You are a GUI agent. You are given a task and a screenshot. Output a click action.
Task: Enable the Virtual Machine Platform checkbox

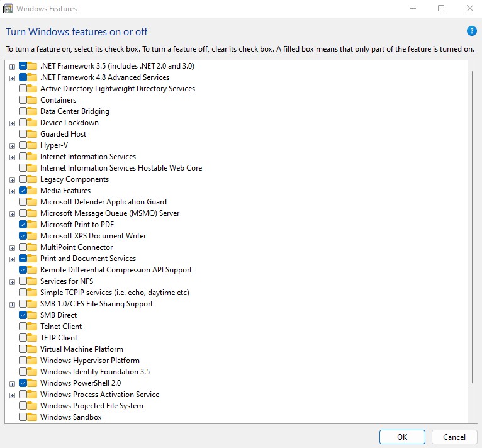[x=23, y=349]
